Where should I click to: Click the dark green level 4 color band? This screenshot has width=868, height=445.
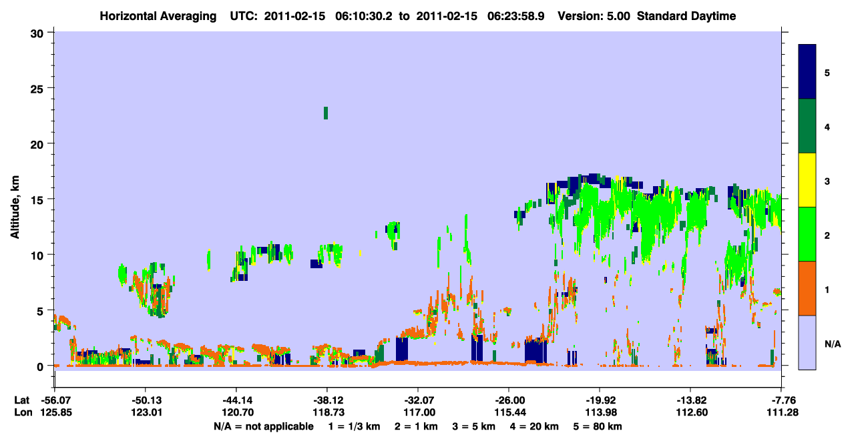coord(807,126)
